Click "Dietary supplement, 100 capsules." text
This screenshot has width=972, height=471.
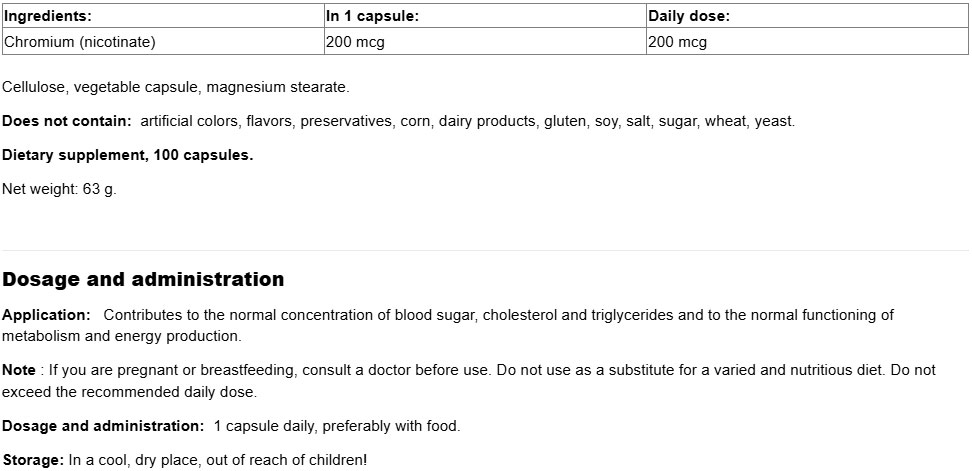128,155
